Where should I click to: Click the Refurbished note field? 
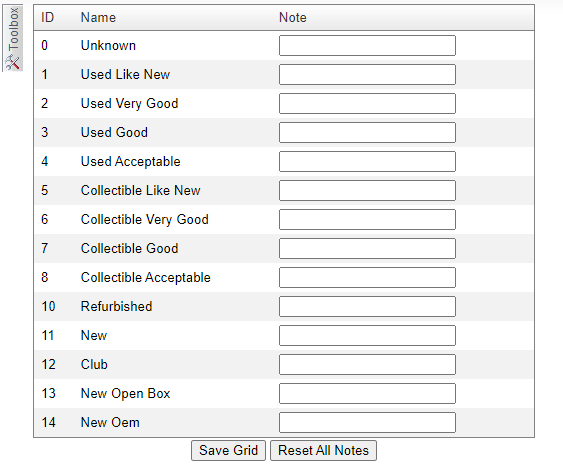coord(367,307)
